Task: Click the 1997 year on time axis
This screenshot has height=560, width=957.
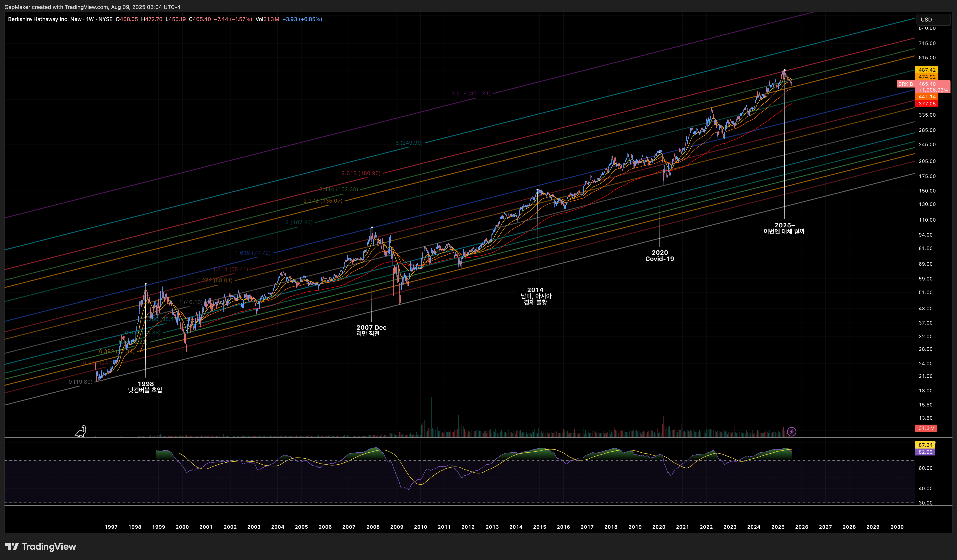Action: [x=111, y=527]
